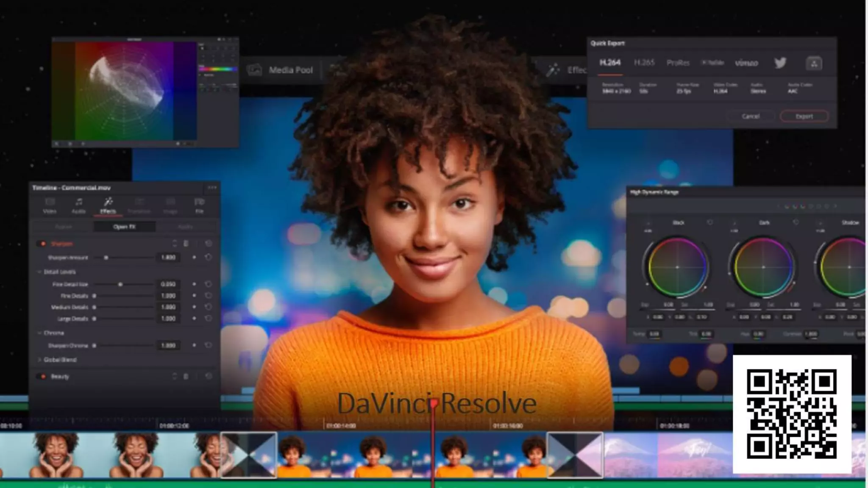Delete the Sharpen effect with trash icon
This screenshot has width=868, height=488.
[x=186, y=244]
